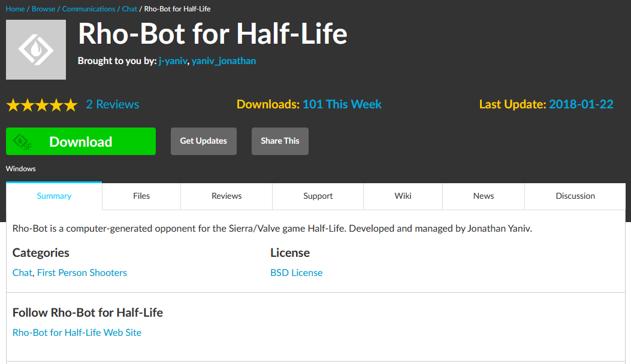Open the BSD License link
Viewport: 631px width, 364px height.
click(296, 272)
